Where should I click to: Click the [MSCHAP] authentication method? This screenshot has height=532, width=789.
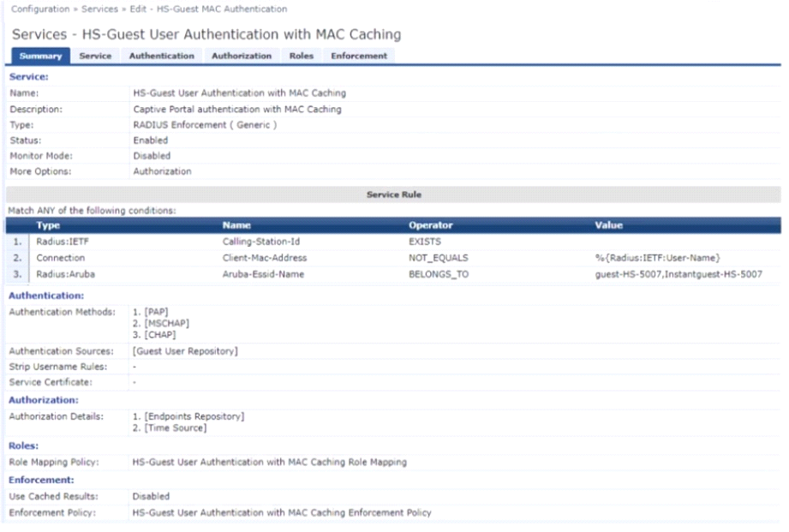pyautogui.click(x=166, y=323)
